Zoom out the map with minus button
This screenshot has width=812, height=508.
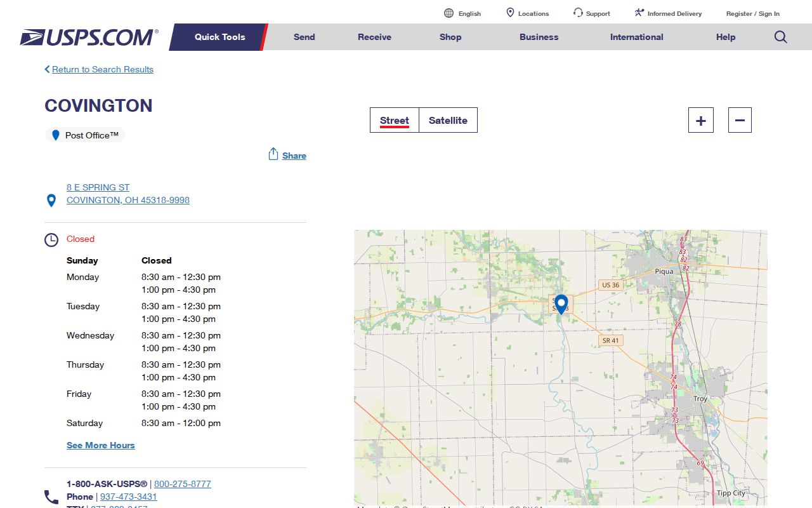pos(740,120)
